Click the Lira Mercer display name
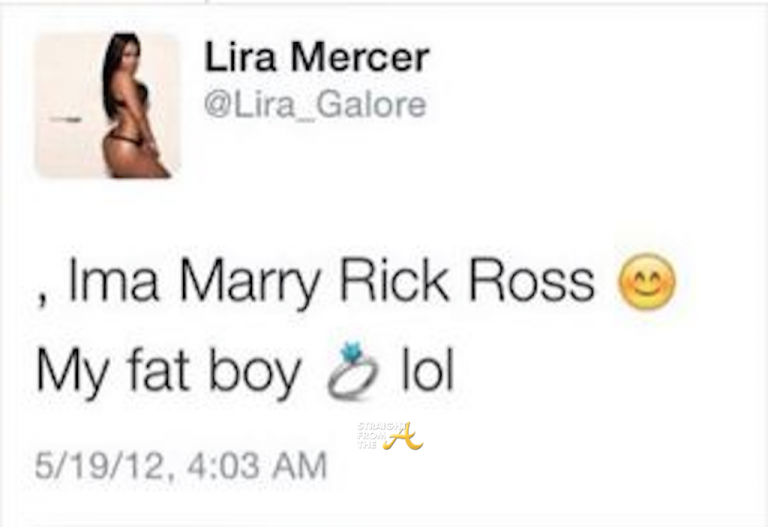The image size is (768, 527). (316, 57)
